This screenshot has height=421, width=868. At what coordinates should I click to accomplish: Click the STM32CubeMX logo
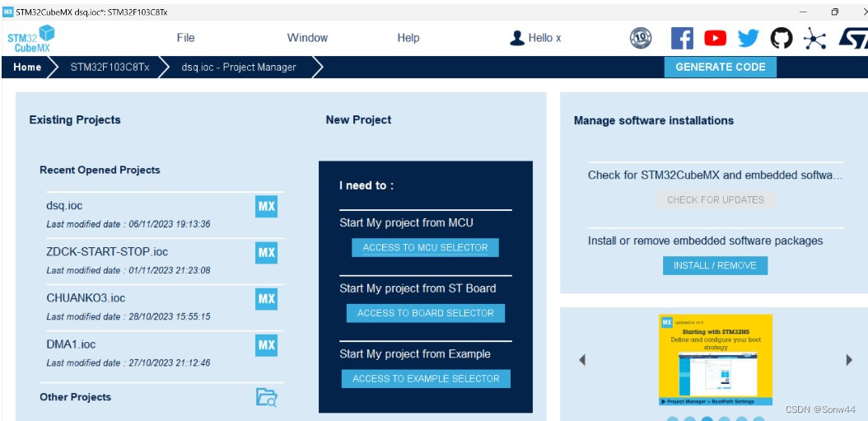pyautogui.click(x=31, y=38)
